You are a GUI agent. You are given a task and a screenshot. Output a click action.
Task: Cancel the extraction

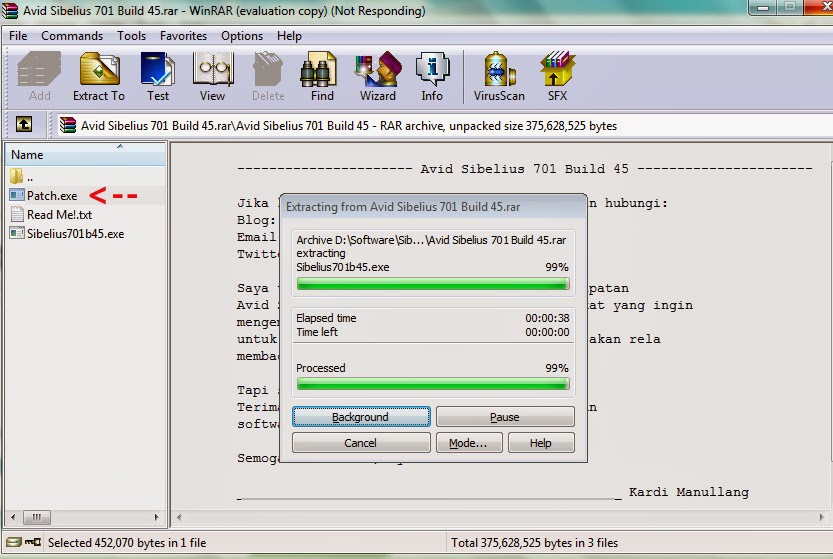click(361, 443)
